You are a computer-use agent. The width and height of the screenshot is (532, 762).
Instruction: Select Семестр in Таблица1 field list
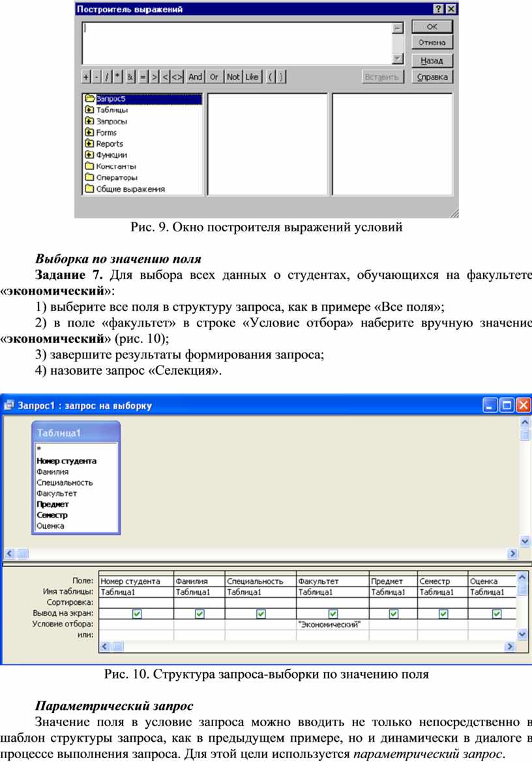click(76, 515)
